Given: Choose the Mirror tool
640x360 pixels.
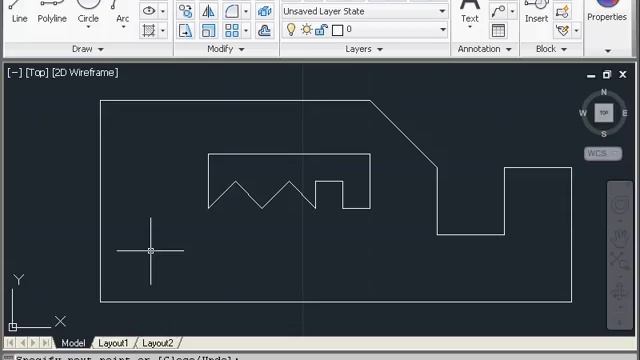Looking at the screenshot, I should (209, 11).
